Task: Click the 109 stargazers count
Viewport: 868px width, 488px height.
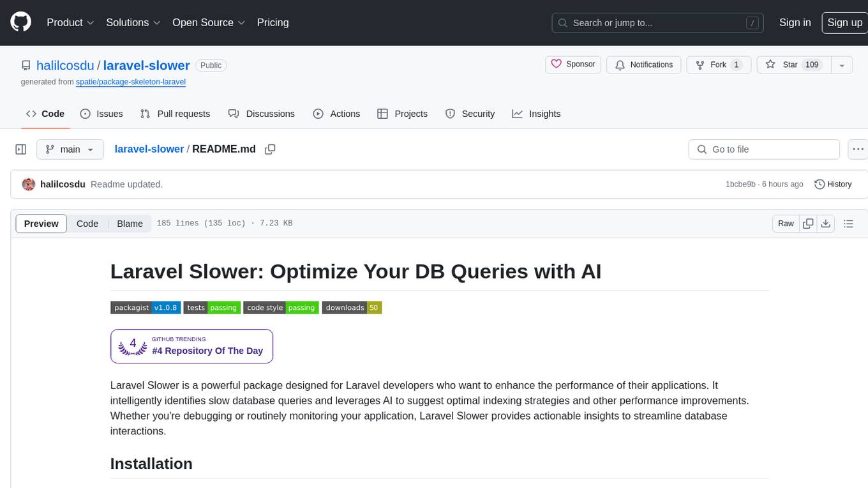Action: click(812, 65)
